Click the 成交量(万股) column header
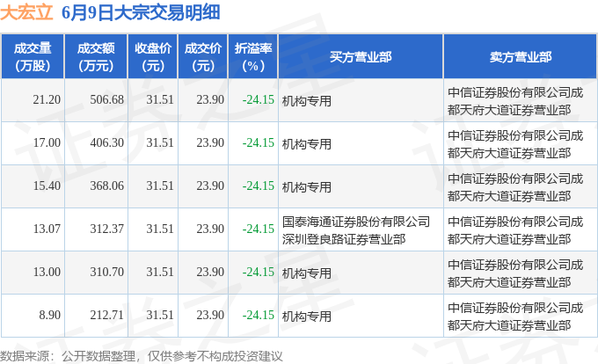The width and height of the screenshot is (598, 364). pyautogui.click(x=33, y=57)
